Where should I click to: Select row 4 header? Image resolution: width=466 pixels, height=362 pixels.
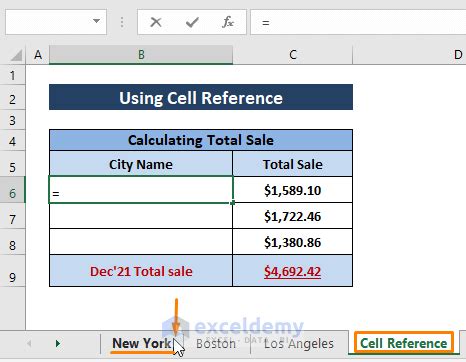(12, 141)
